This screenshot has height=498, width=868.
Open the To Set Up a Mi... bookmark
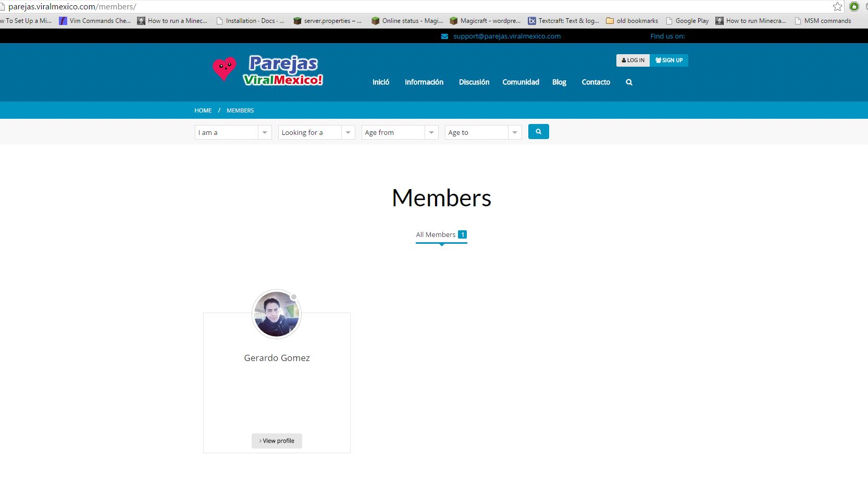[26, 21]
